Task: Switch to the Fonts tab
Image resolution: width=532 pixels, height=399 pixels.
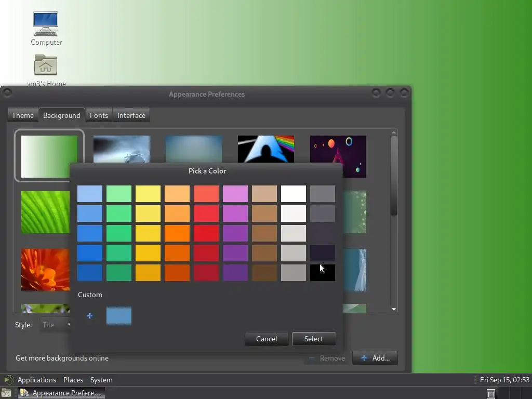Action: pos(99,115)
